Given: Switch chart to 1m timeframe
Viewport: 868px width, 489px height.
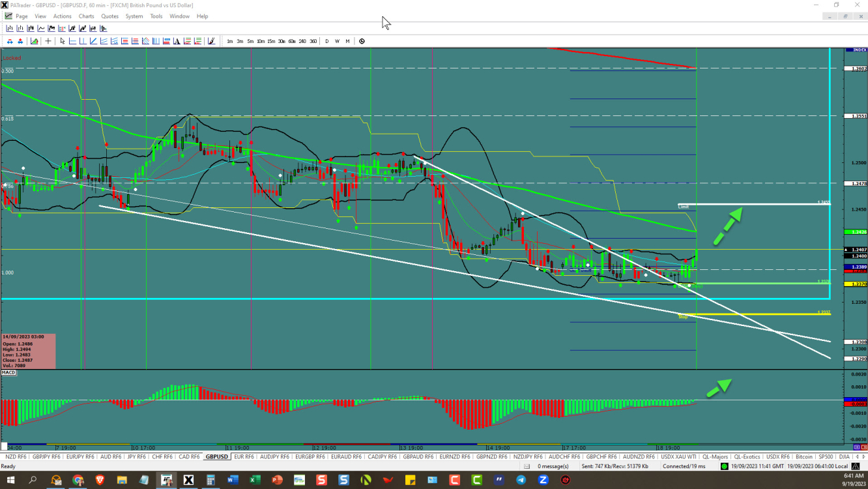Looking at the screenshot, I should pos(229,41).
